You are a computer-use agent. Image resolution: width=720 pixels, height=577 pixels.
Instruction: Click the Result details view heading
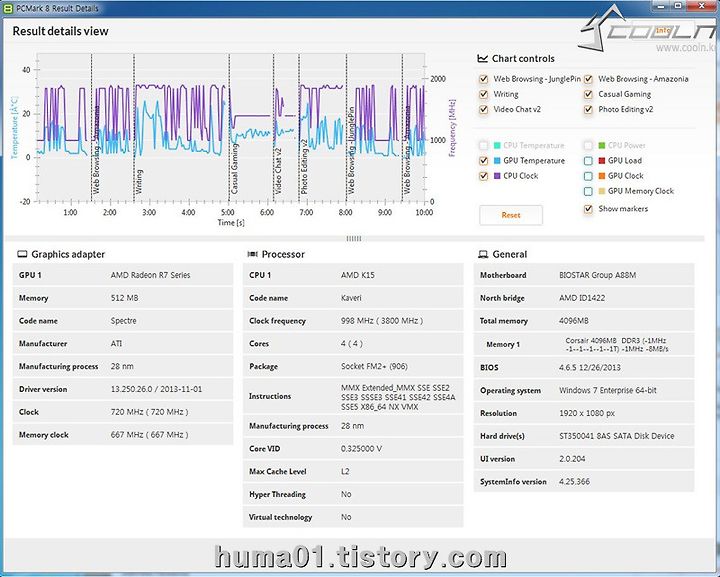coord(61,31)
